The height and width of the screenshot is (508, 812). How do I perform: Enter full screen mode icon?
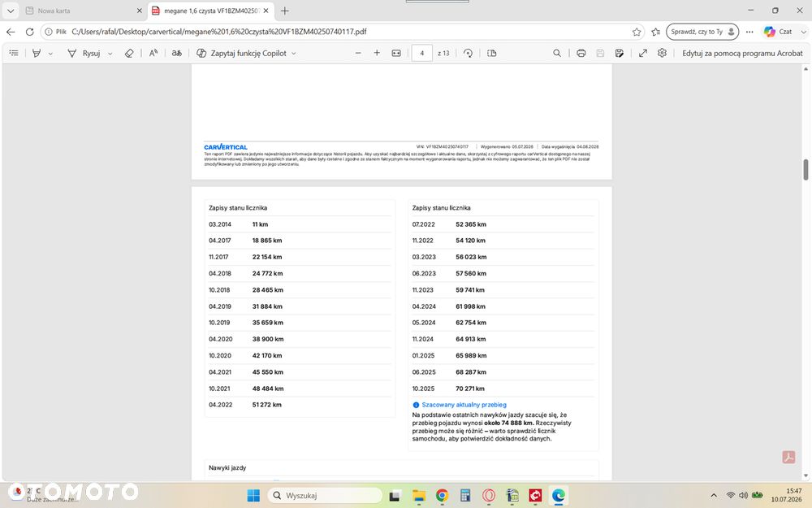click(642, 53)
